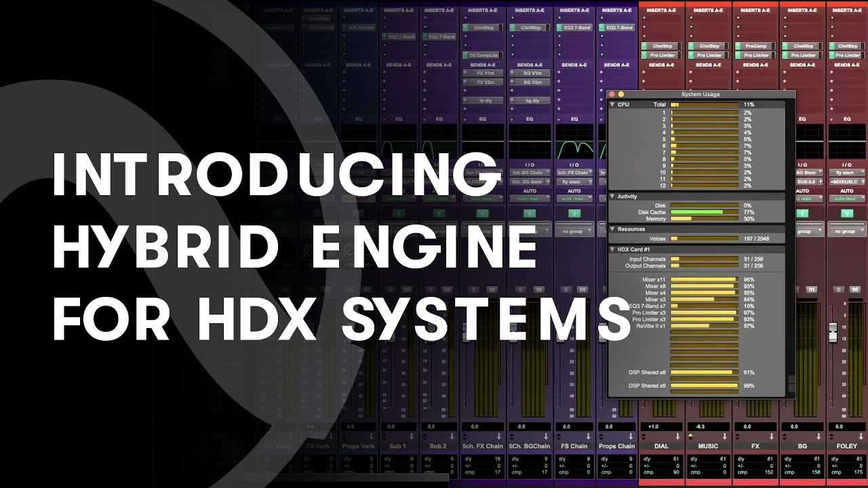The height and width of the screenshot is (488, 868).
Task: Select the Sub 1 track name
Action: pos(397,446)
